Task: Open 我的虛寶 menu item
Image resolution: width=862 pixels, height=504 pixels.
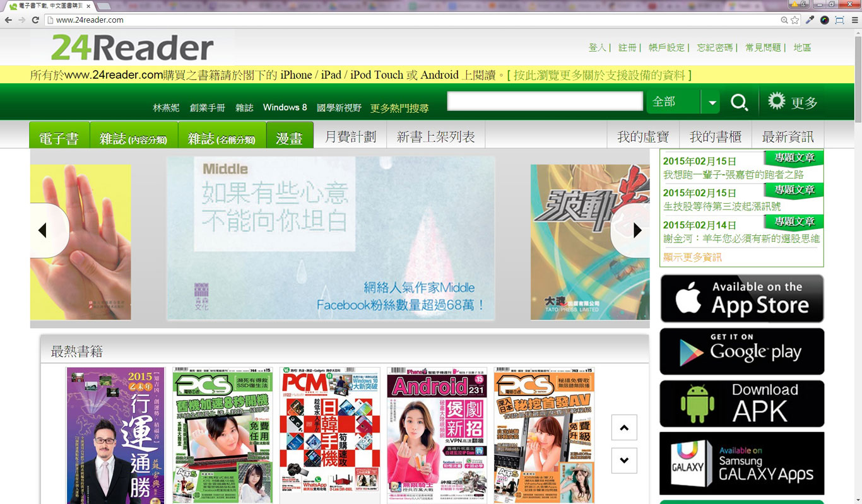Action: click(643, 136)
